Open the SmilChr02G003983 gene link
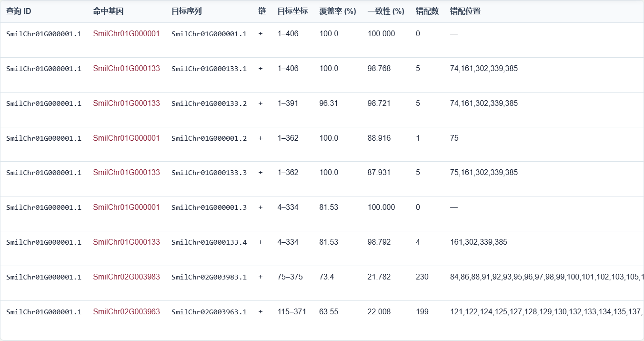 coord(126,277)
